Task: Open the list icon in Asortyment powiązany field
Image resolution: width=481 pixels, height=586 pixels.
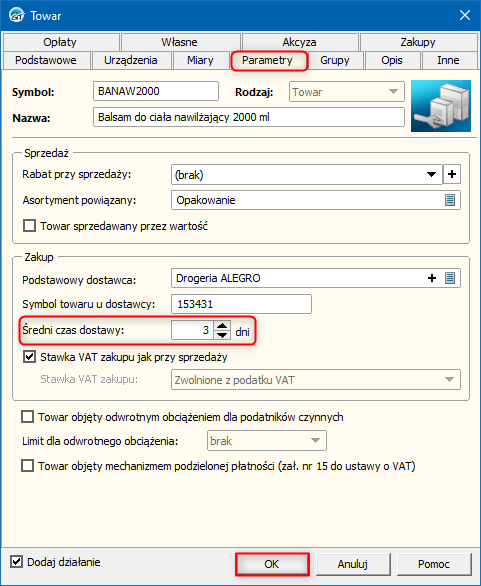Action: click(x=450, y=200)
